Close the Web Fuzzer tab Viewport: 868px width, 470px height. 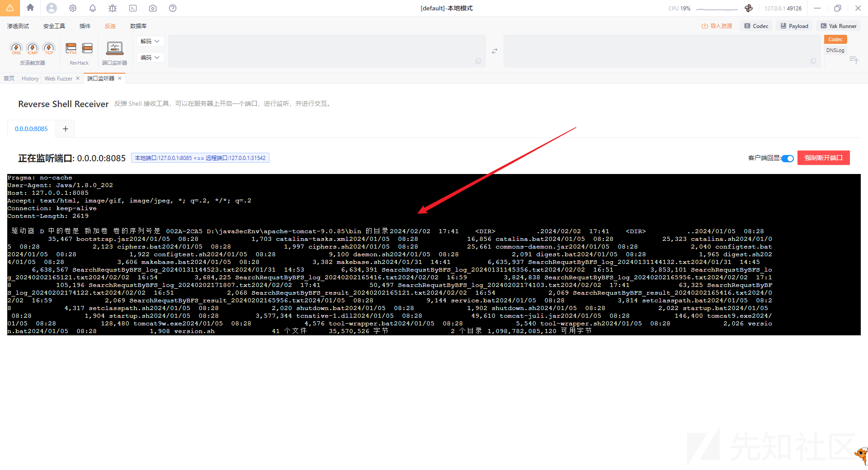pyautogui.click(x=78, y=78)
